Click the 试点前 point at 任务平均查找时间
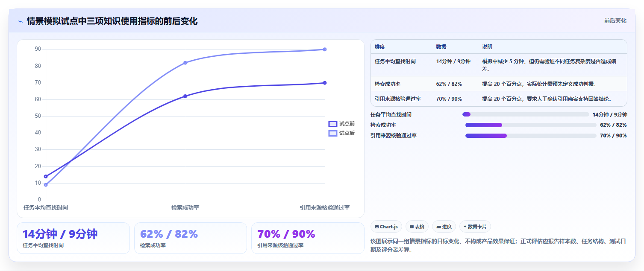Screen dimensions: 644x271 point(46,176)
